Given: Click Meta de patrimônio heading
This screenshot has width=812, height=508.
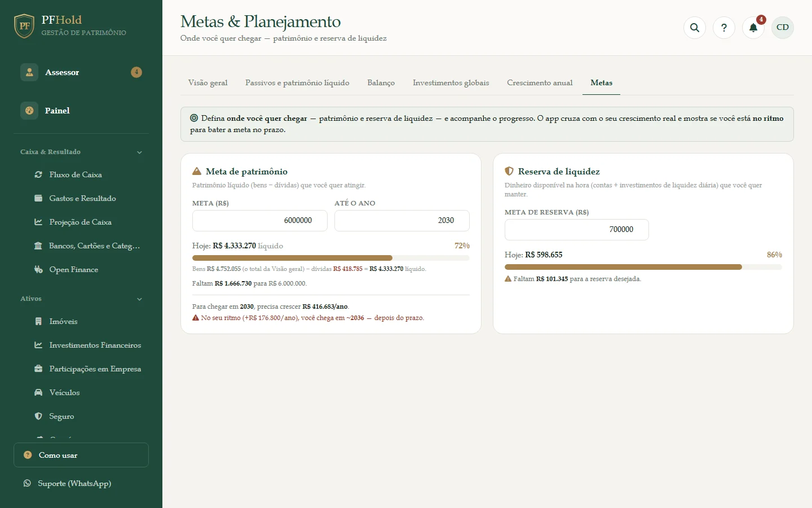Looking at the screenshot, I should [x=246, y=172].
